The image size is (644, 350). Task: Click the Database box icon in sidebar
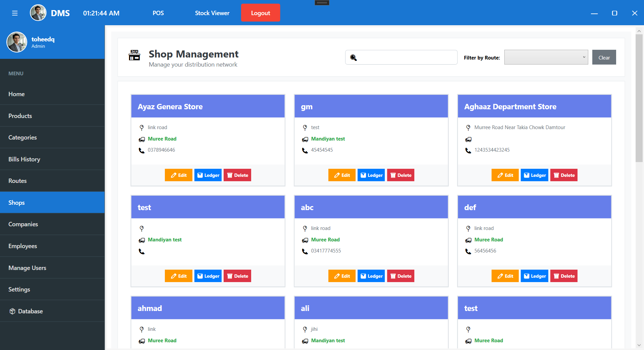click(12, 311)
